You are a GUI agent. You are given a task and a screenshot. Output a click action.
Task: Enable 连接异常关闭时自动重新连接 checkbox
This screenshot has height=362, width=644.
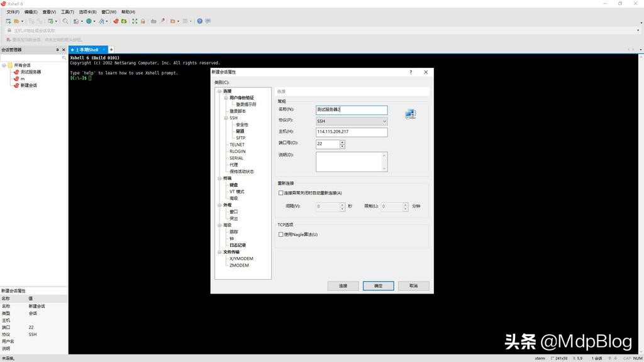280,193
